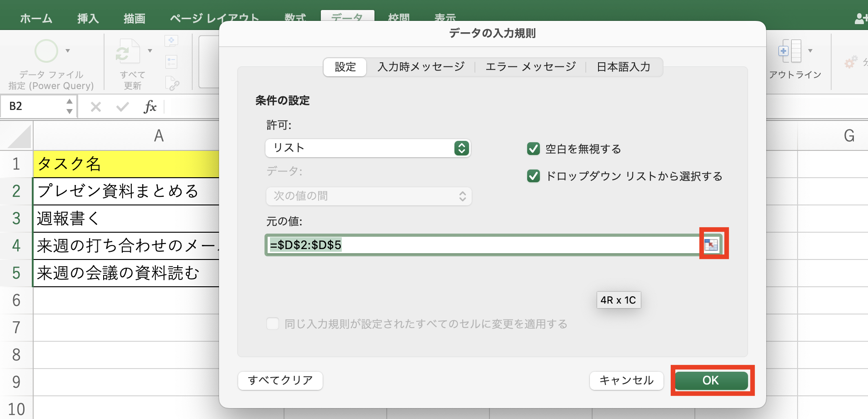868x419 pixels.
Task: Click the insert function fx icon
Action: (x=150, y=107)
